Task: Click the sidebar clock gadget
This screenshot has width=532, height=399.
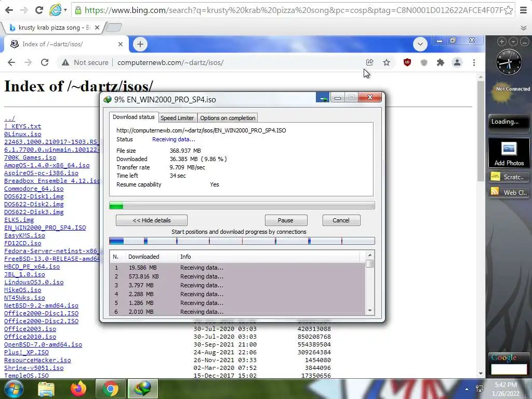Action: point(509,62)
